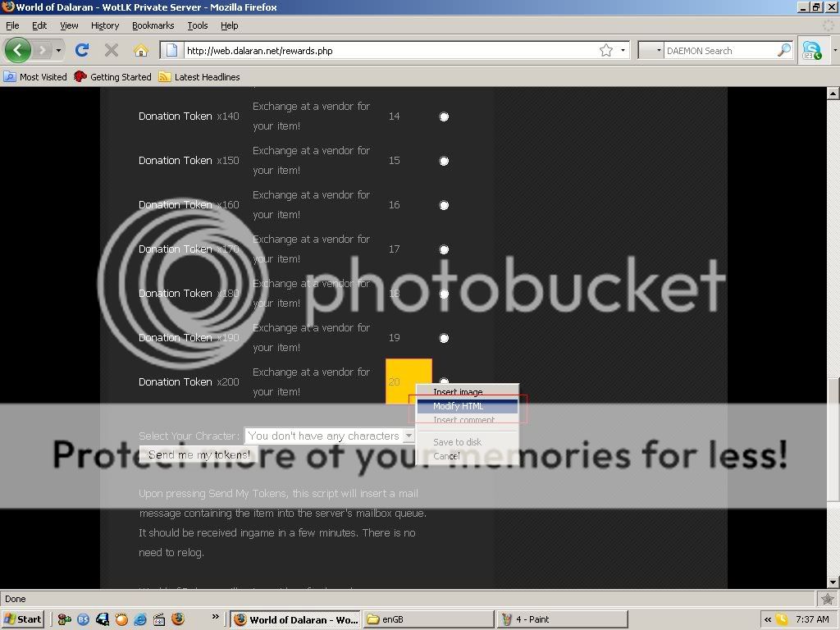The image size is (840, 630).
Task: Open the Getting Started bookmark
Action: click(113, 76)
